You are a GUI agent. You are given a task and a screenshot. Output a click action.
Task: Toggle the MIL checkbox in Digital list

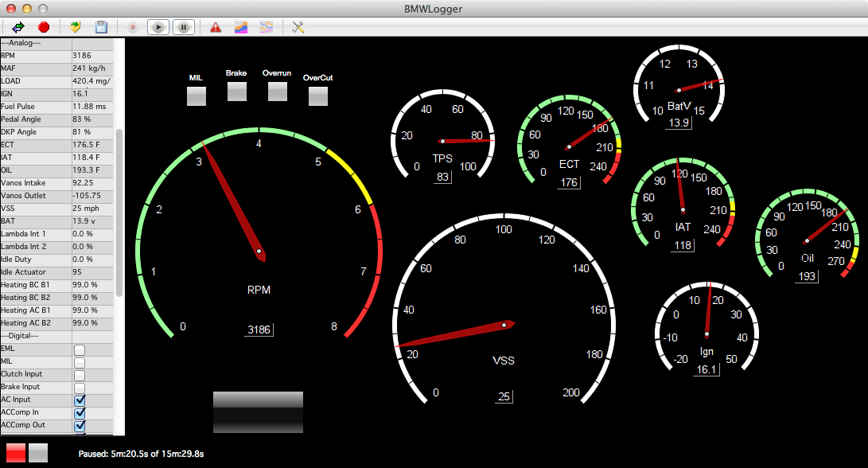pos(80,362)
